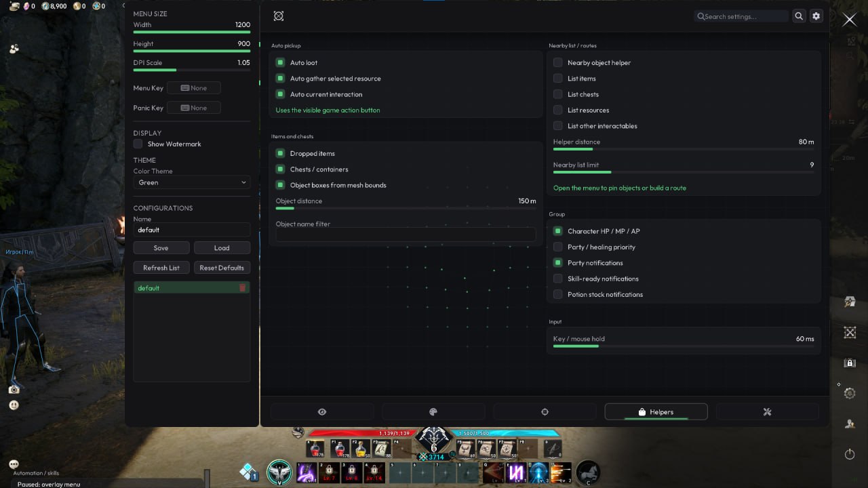
Task: Enable Nearby object helper checkbox
Action: click(558, 62)
